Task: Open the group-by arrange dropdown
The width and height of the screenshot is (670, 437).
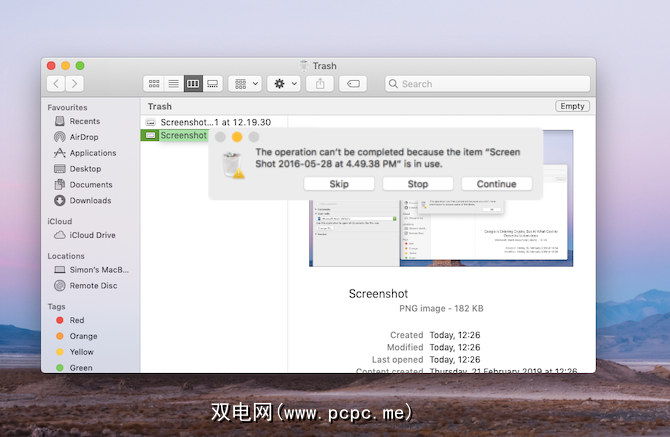Action: pos(244,84)
